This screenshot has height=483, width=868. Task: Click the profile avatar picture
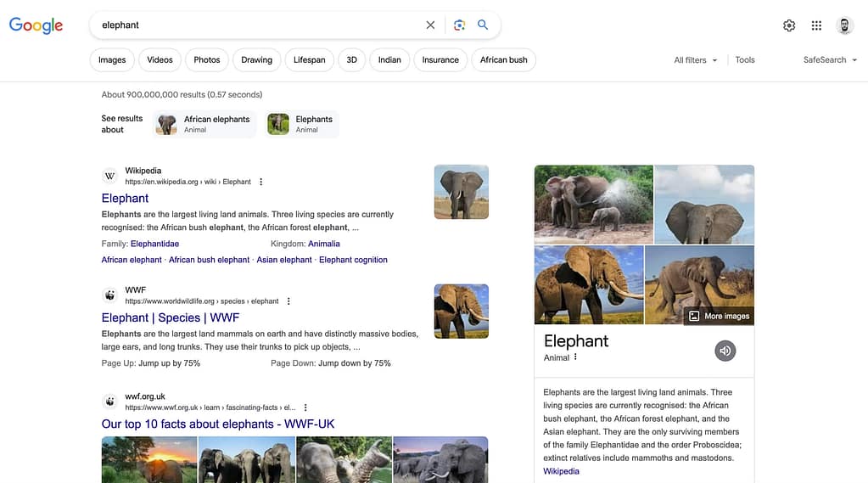[844, 25]
